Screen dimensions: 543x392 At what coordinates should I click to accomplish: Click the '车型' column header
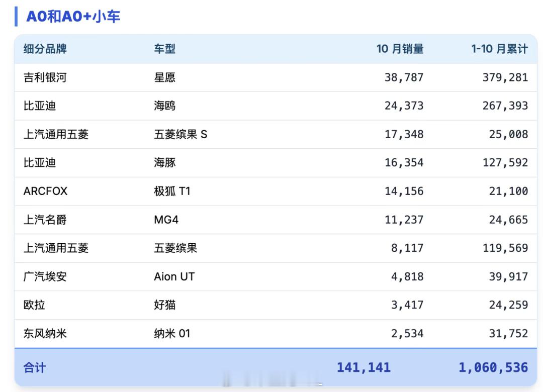click(165, 49)
